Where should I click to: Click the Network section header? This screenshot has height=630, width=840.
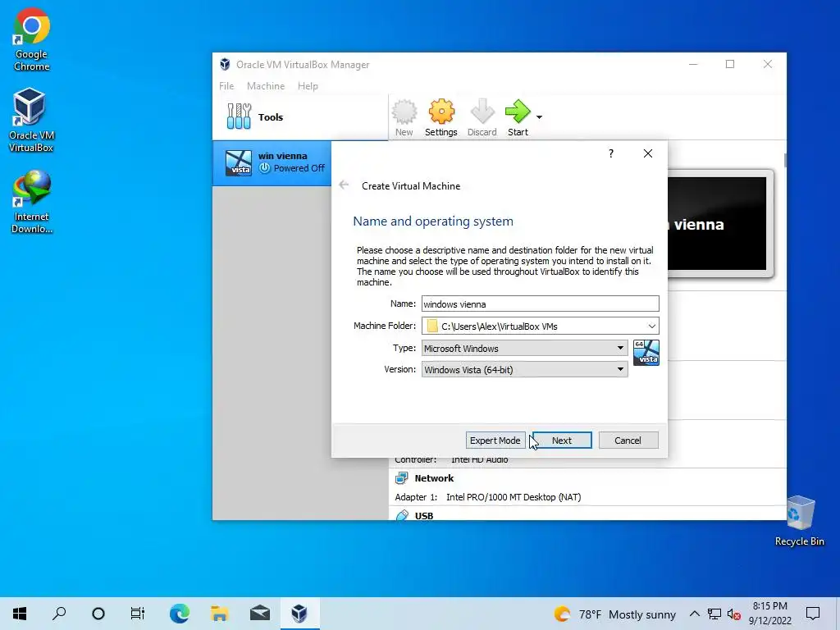(x=434, y=478)
